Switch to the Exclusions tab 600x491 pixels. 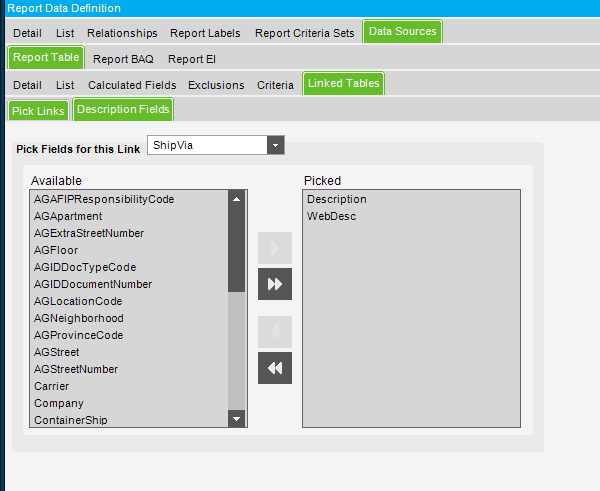click(x=216, y=85)
